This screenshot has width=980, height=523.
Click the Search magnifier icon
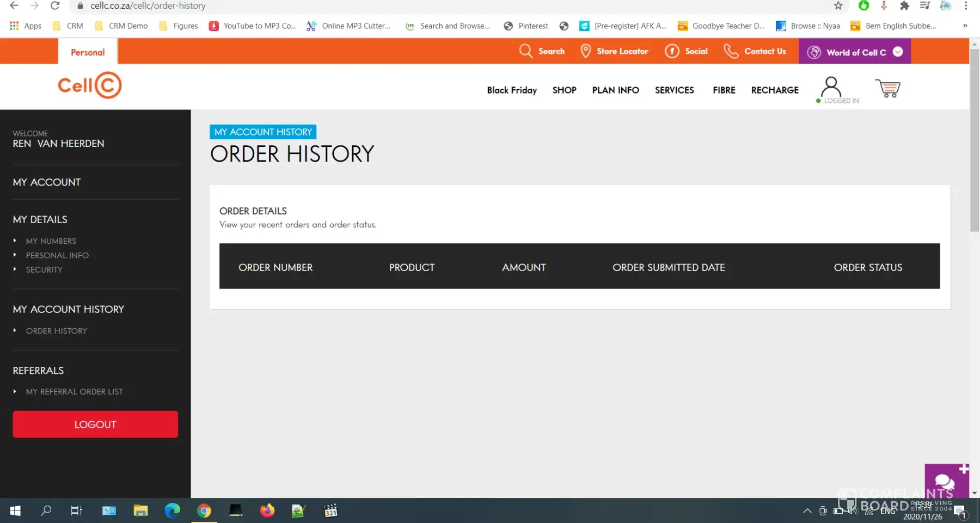click(525, 51)
